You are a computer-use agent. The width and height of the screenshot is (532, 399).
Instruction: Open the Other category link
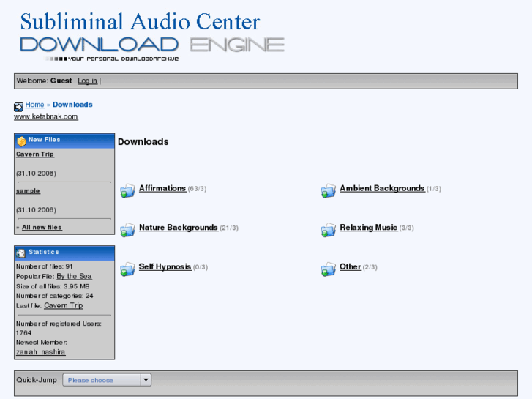(x=351, y=267)
